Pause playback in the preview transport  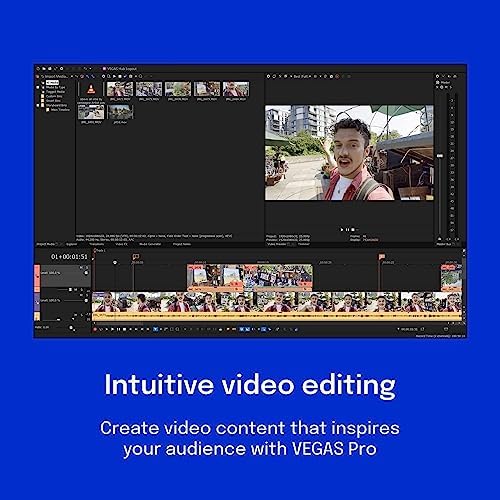pos(347,229)
